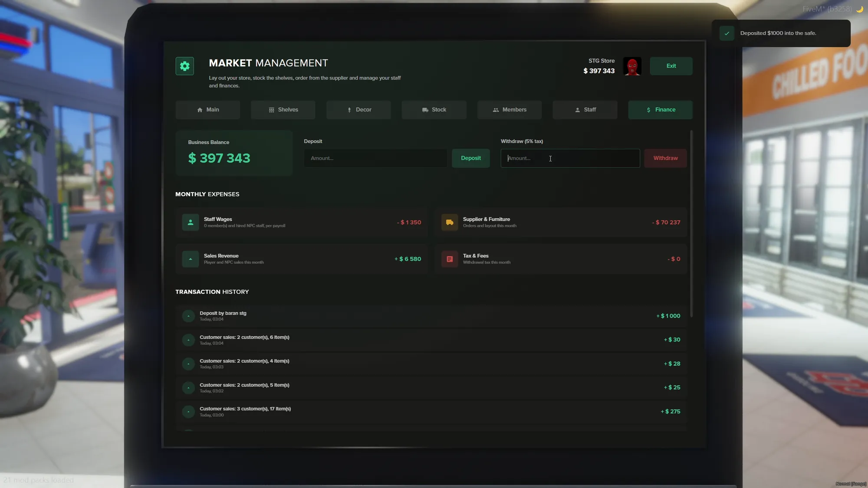The image size is (868, 488).
Task: Click the finance panel vertical scrollbar
Action: [x=691, y=223]
